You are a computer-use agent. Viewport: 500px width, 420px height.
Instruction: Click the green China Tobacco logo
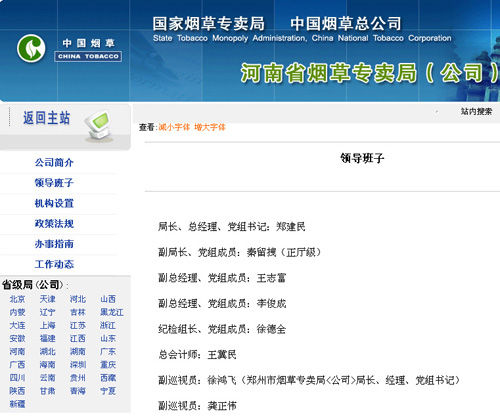tap(31, 48)
